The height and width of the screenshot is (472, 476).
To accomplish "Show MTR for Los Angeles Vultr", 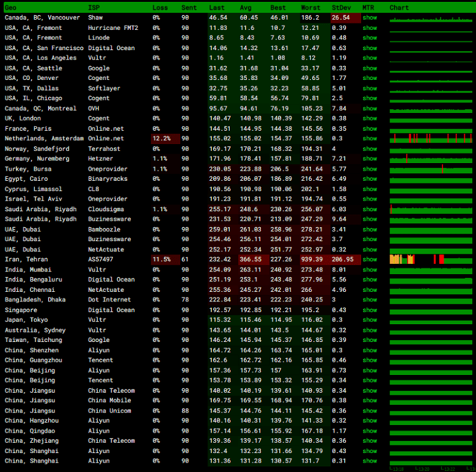I will click(x=369, y=58).
